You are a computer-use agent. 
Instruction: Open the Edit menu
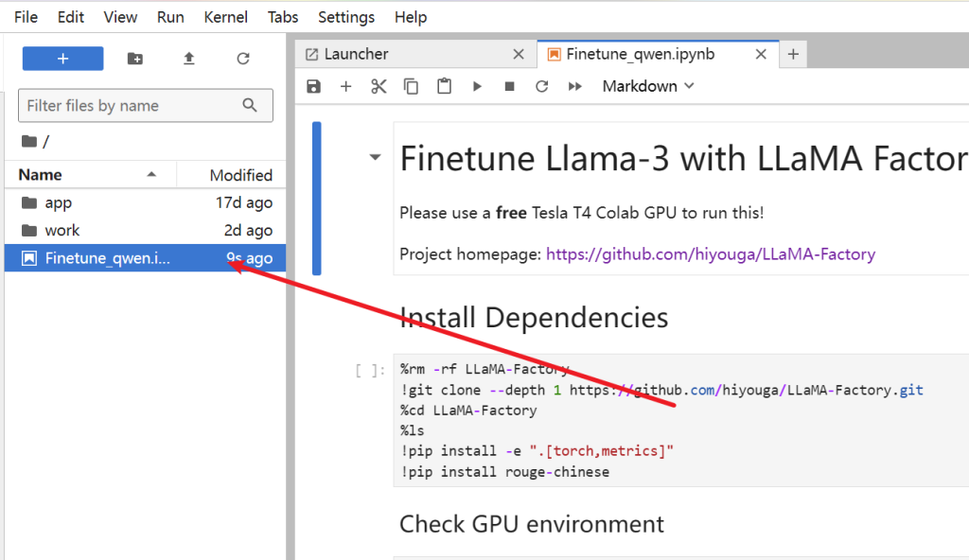70,17
